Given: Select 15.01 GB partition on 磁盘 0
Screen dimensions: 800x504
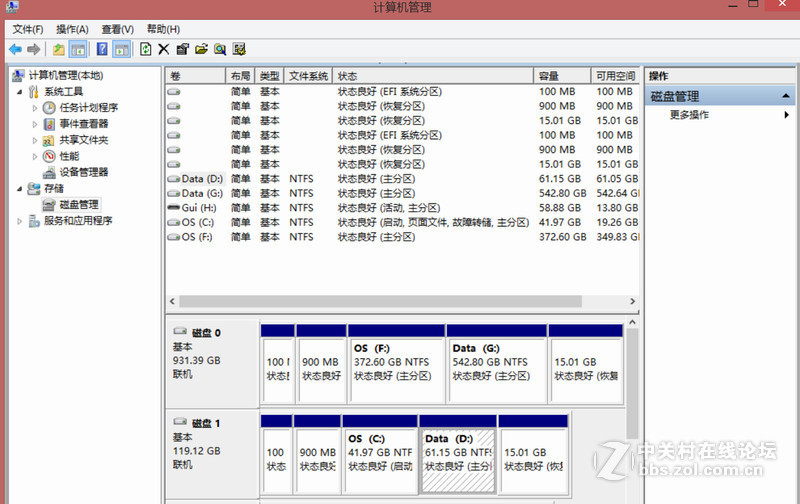Looking at the screenshot, I should click(x=586, y=364).
